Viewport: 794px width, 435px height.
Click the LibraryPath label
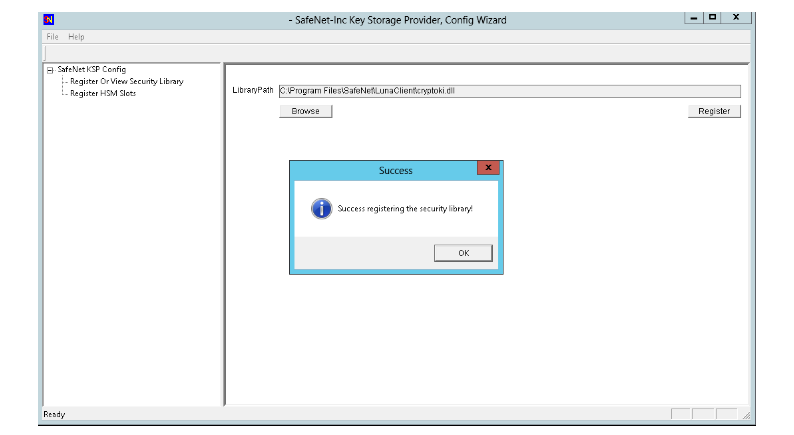(253, 90)
